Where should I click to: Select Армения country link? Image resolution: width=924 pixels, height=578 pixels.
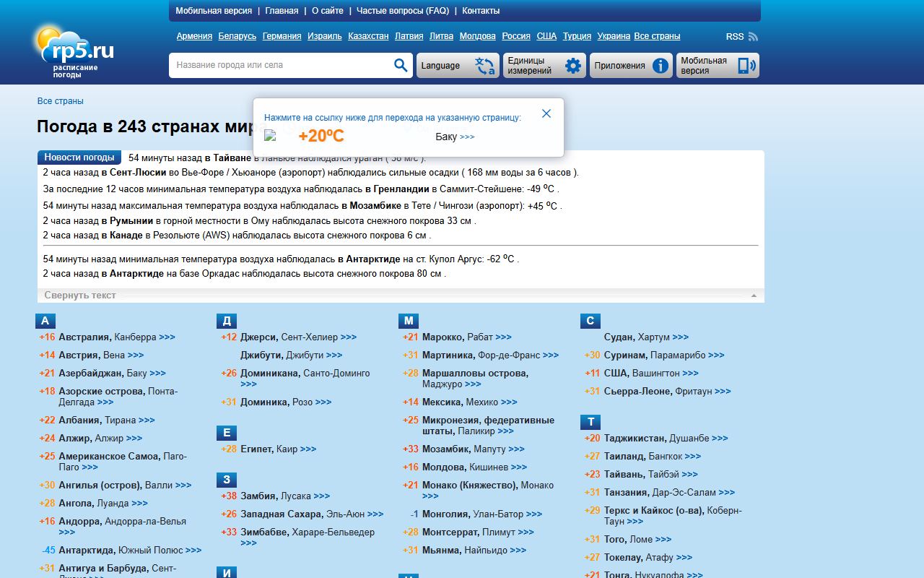coord(194,36)
